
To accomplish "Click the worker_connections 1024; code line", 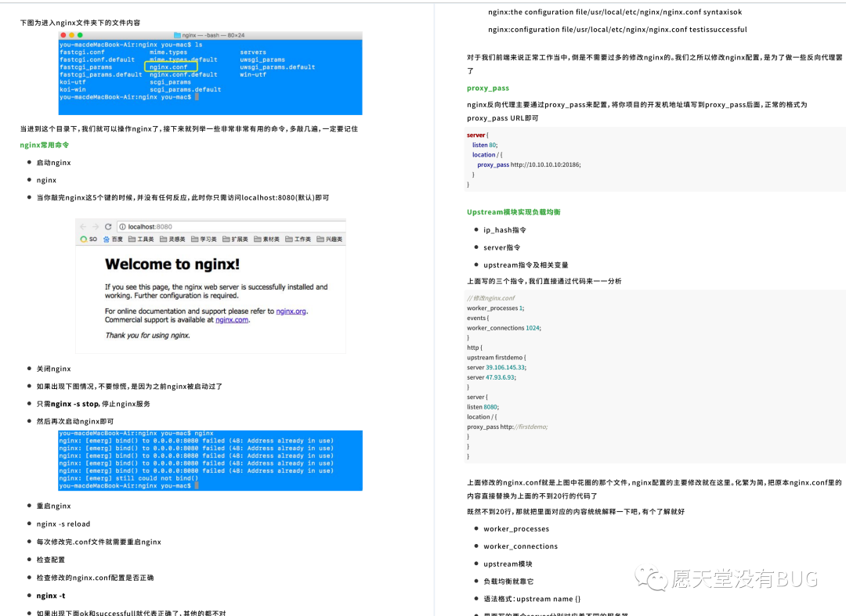I will click(504, 328).
